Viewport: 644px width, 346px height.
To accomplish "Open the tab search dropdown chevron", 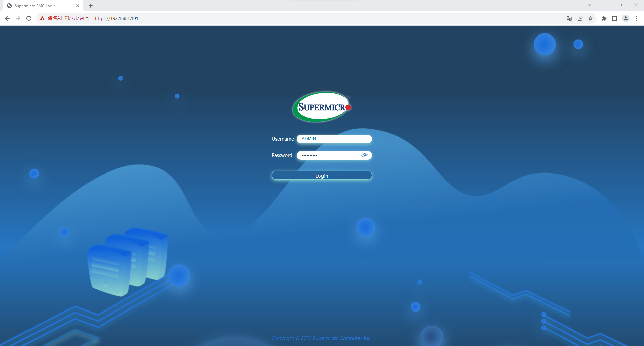I will coord(590,5).
